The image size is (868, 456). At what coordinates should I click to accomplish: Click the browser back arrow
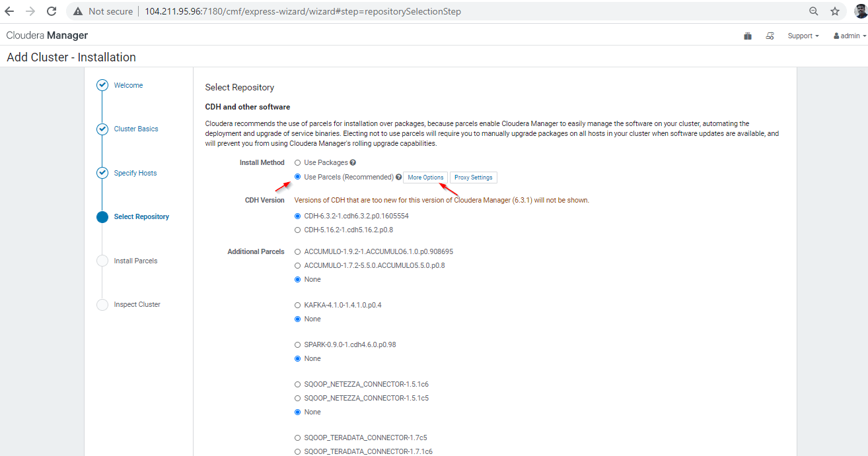pos(9,11)
